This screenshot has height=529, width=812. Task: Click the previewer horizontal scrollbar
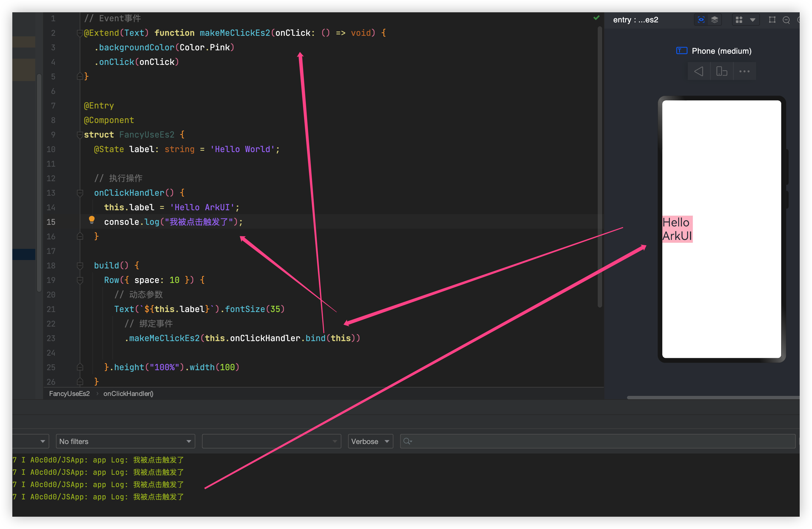[x=713, y=397]
